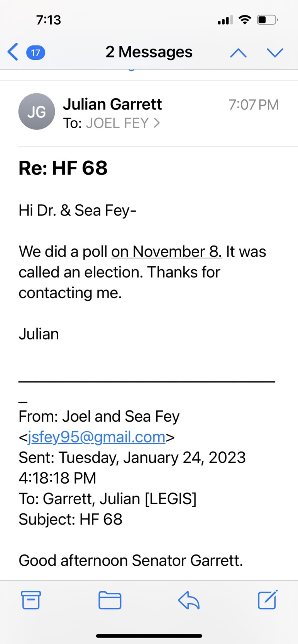Archive this email with the box icon
The width and height of the screenshot is (298, 644).
(31, 600)
